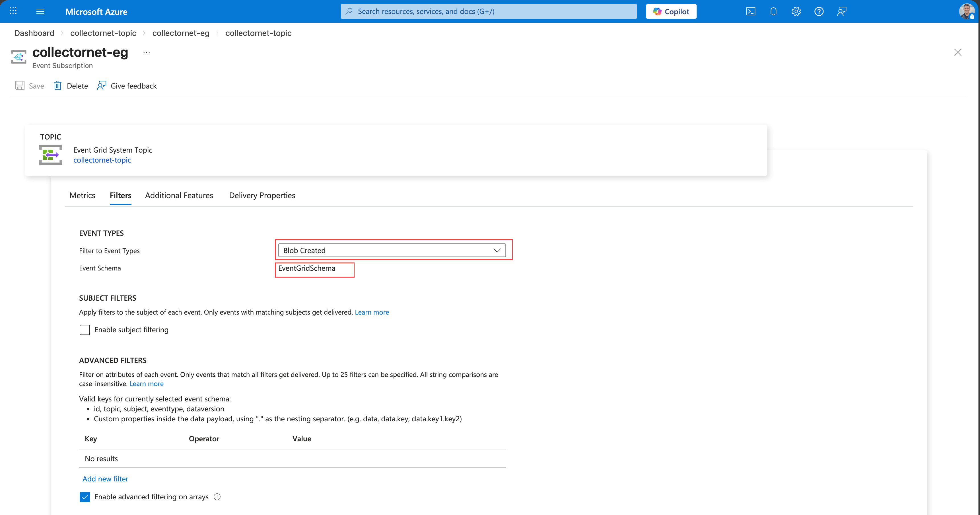Click the Save toolbar button

pyautogui.click(x=30, y=86)
